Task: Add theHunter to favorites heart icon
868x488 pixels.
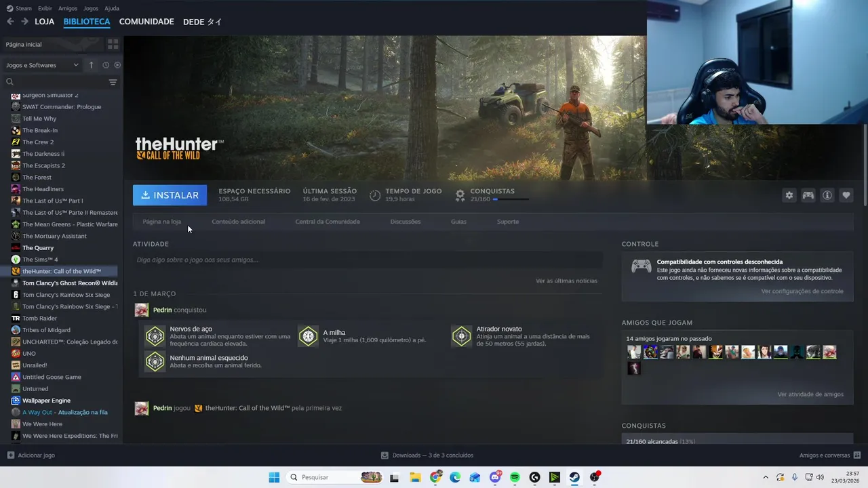Action: pos(846,195)
